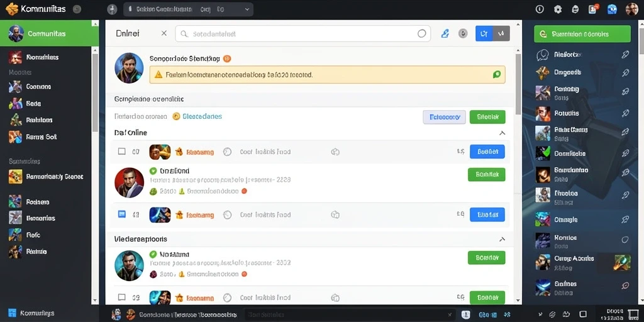Collapse the Dal Online section chevron
The image size is (644, 322).
pos(502,133)
